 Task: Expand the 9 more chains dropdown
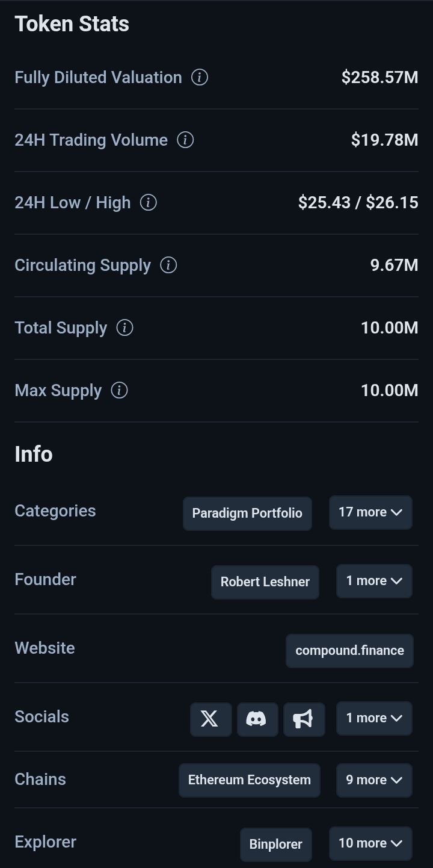(x=374, y=780)
